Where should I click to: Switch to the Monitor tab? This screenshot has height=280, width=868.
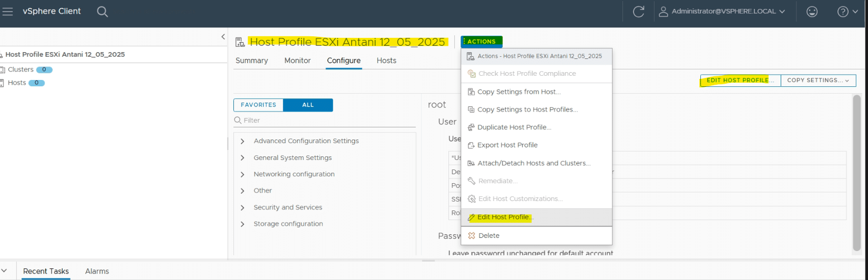tap(298, 61)
